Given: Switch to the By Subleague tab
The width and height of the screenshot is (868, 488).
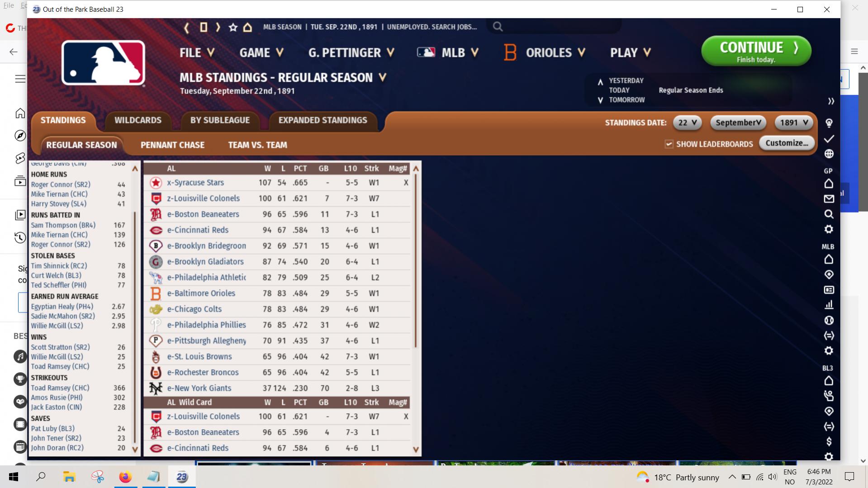Looking at the screenshot, I should click(x=220, y=120).
